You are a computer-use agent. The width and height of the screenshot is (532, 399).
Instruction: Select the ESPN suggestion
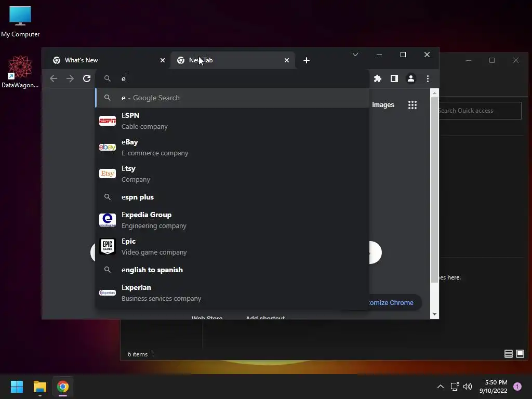pos(232,121)
